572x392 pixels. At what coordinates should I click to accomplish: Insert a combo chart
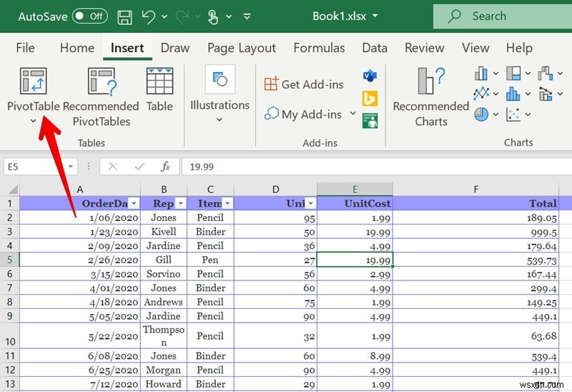546,94
